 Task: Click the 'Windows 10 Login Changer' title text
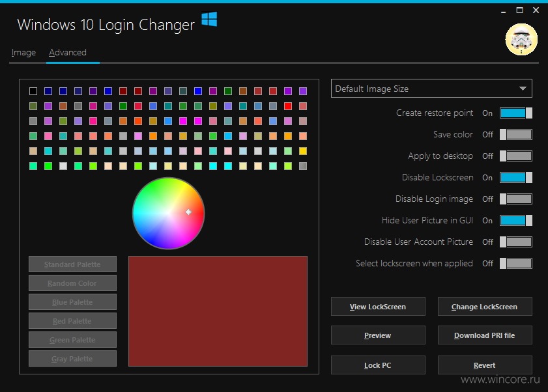(106, 25)
